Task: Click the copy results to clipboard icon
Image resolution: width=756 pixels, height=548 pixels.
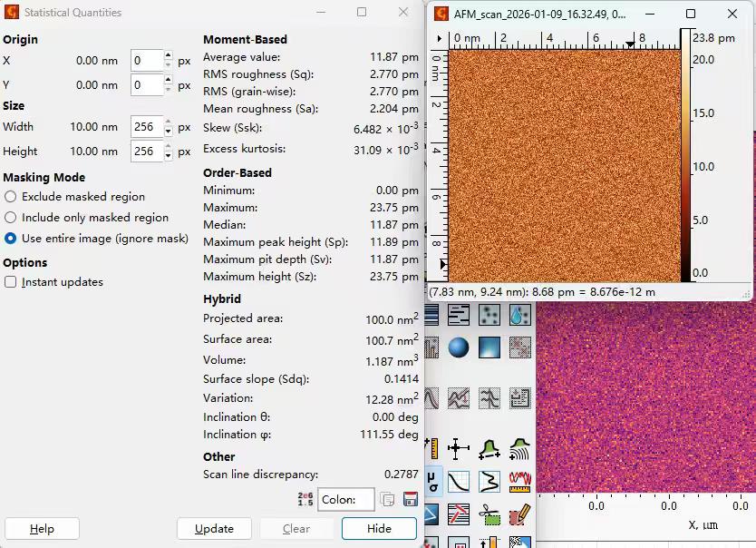Action: coord(387,500)
